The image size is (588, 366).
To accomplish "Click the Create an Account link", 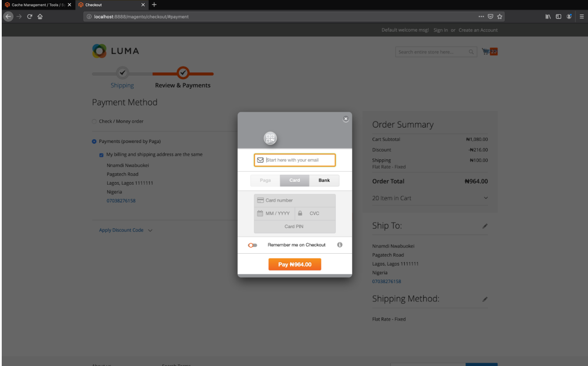I will (x=478, y=30).
